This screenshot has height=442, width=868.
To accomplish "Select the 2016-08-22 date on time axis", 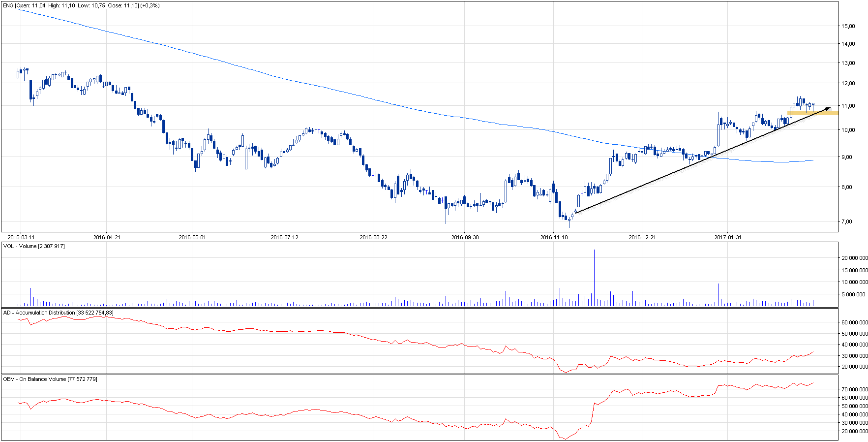I will coord(373,237).
